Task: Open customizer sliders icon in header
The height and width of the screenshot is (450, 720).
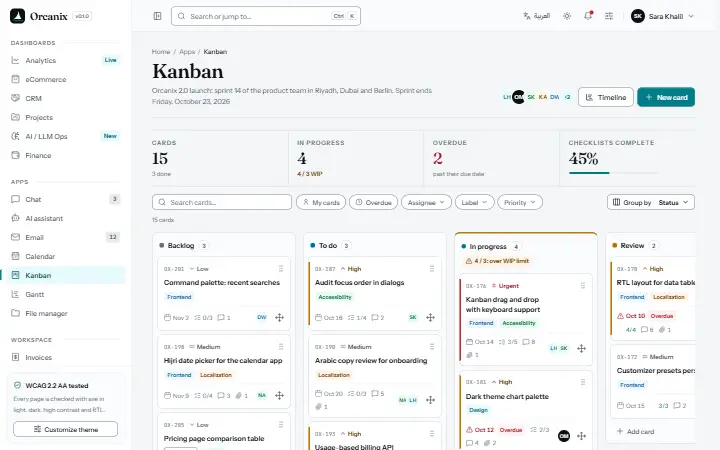Action: (x=609, y=16)
